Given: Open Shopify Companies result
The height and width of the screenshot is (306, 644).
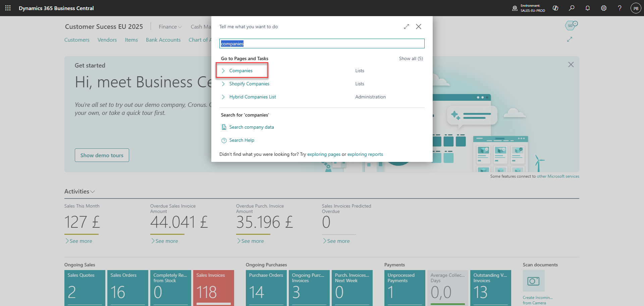Looking at the screenshot, I should [x=249, y=84].
